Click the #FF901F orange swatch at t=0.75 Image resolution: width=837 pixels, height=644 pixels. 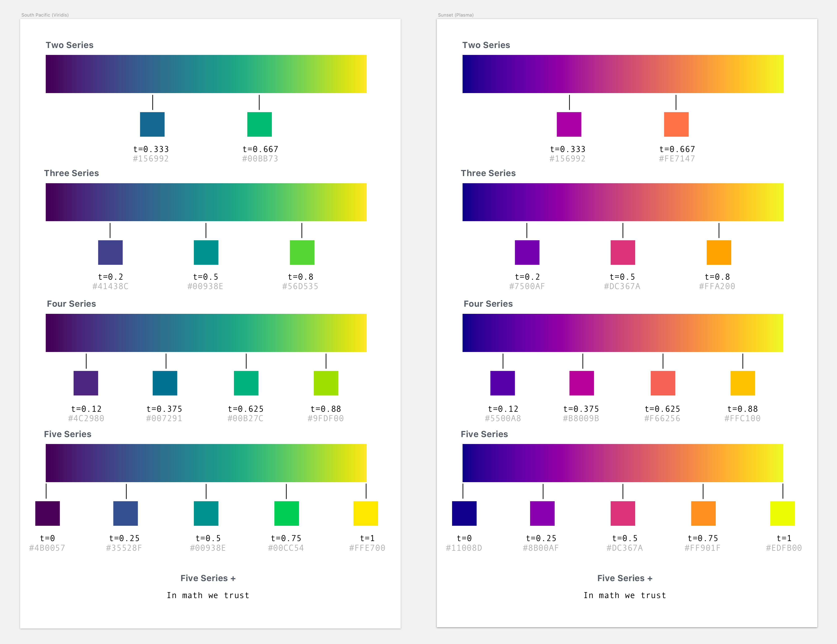703,513
